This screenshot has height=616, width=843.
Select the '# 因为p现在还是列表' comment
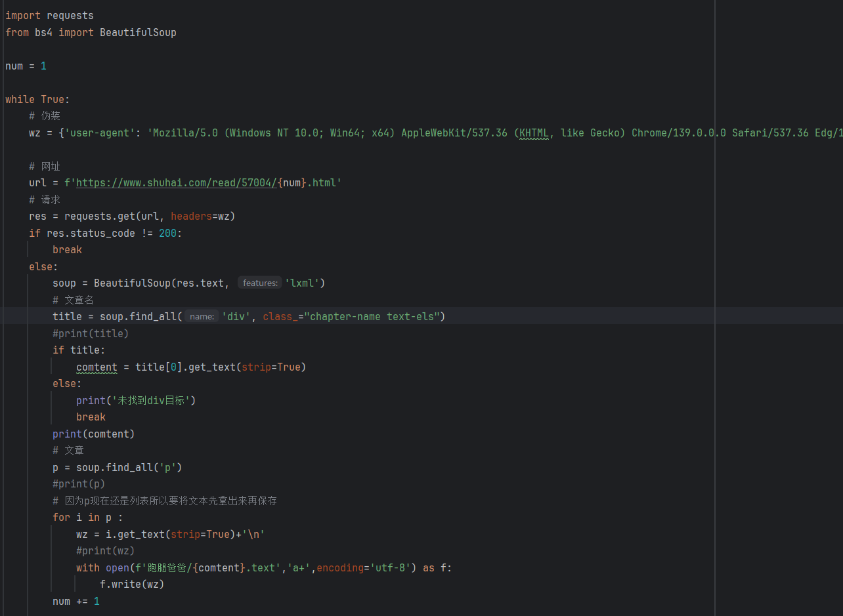click(x=165, y=501)
